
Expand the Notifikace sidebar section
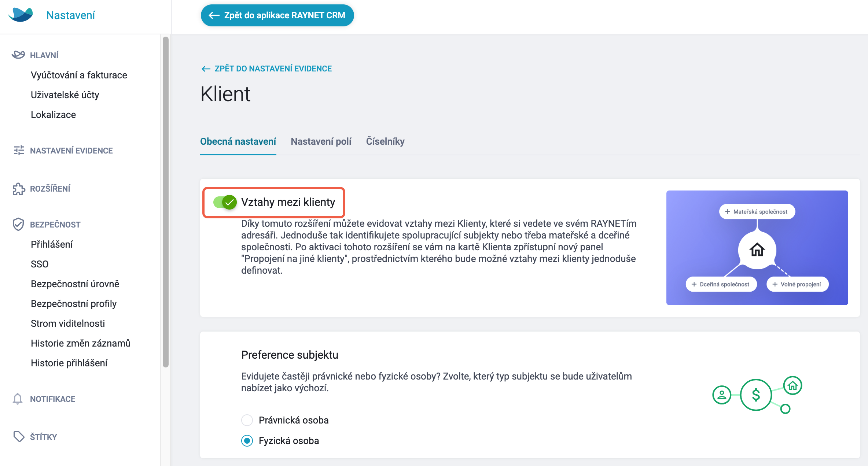click(52, 399)
